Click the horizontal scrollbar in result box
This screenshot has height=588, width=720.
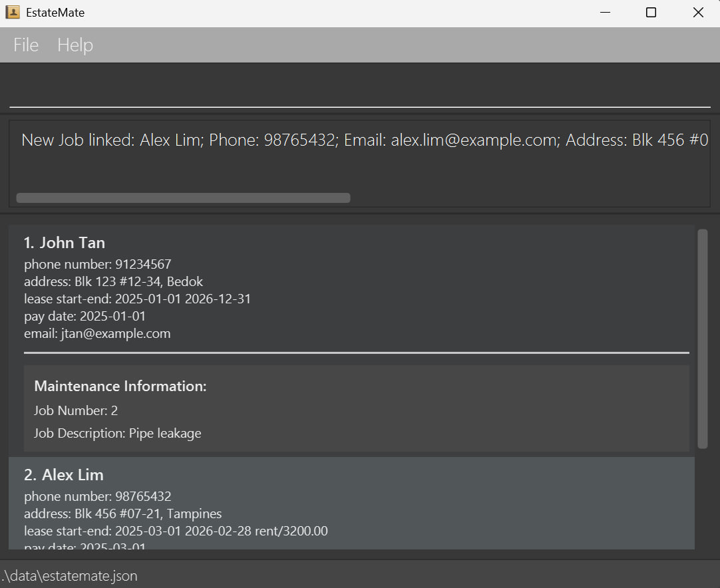pos(183,198)
